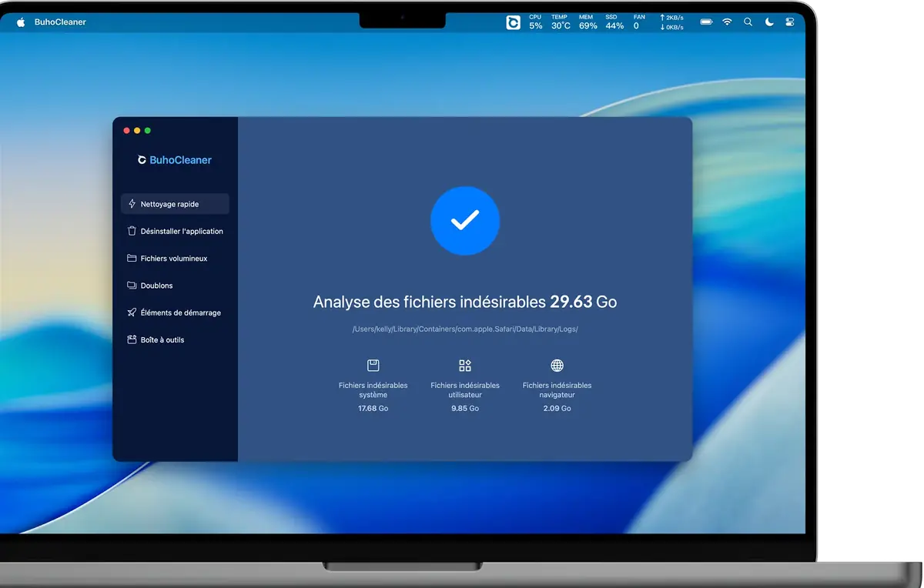Open the Apple menu

pyautogui.click(x=21, y=22)
